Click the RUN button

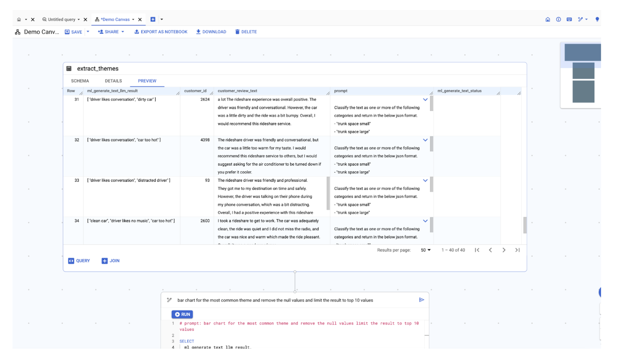click(x=182, y=314)
